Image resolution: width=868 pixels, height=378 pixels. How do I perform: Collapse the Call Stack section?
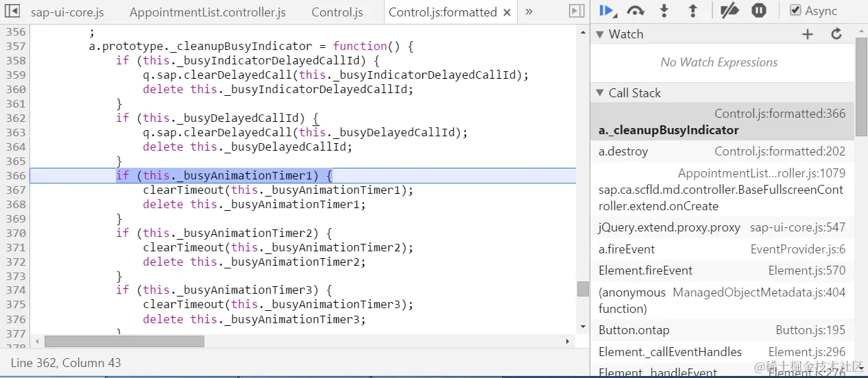pos(600,93)
